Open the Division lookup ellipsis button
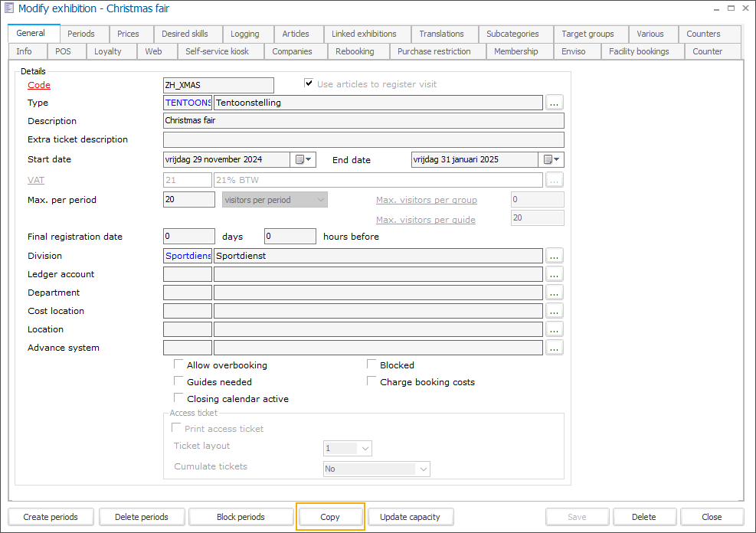 pos(555,256)
